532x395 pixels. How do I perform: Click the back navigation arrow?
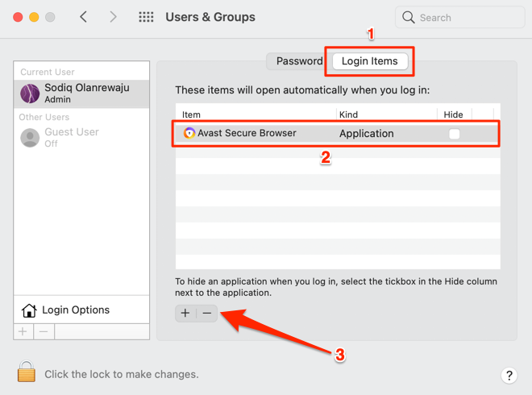(84, 17)
